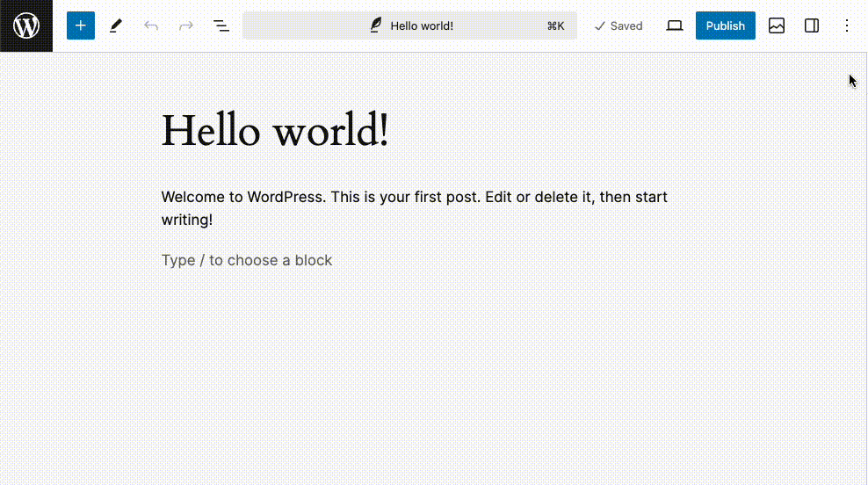
Task: Place cursor on the word 'writing!'
Action: [186, 220]
